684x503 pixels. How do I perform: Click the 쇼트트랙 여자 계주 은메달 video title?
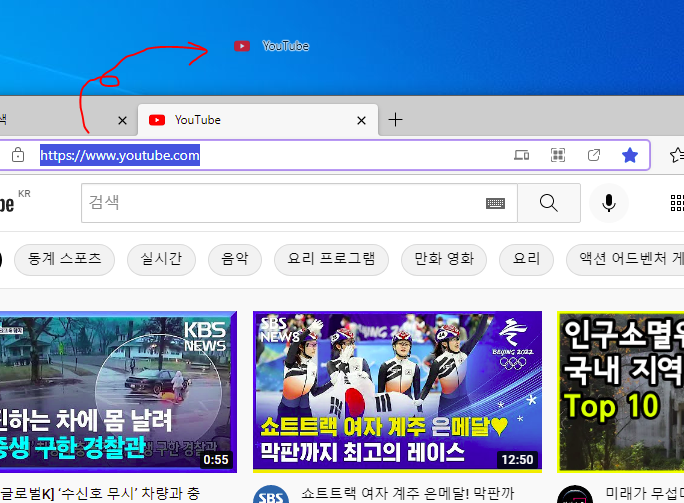click(x=408, y=493)
